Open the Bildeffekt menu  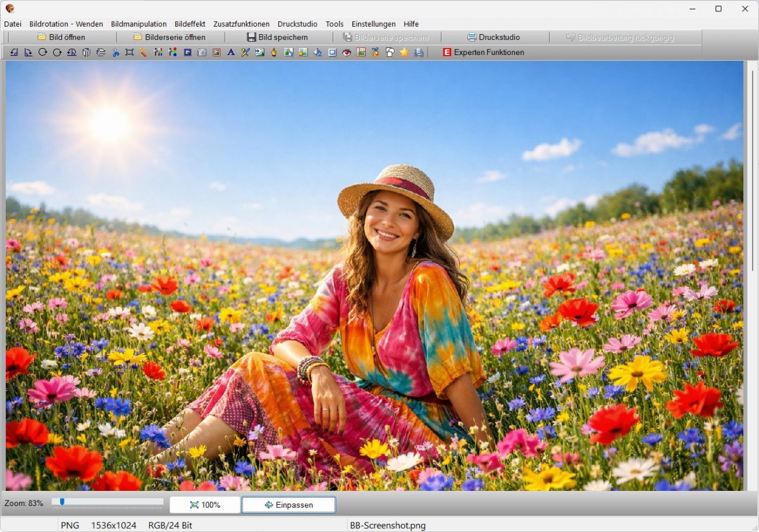[190, 24]
